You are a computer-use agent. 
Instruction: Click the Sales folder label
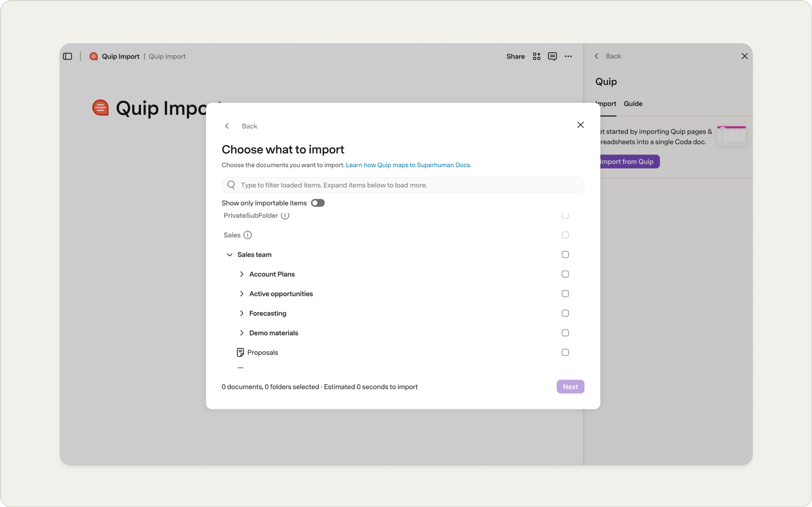click(x=232, y=235)
